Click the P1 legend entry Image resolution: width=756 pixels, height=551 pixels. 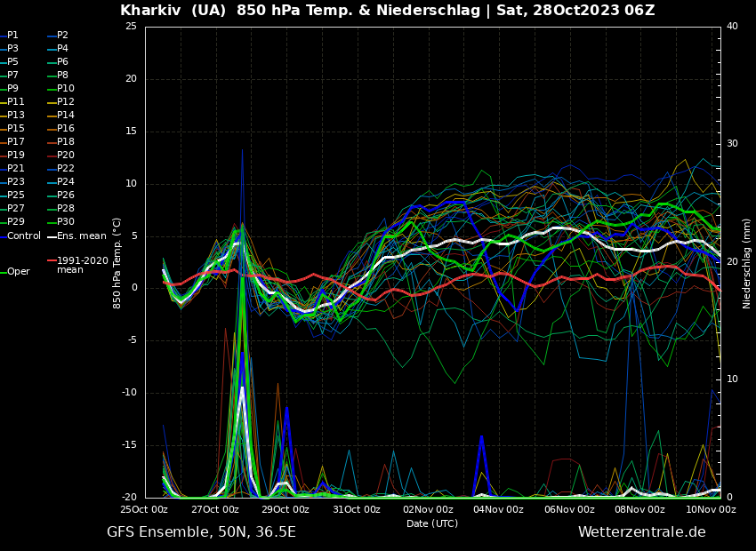(12, 36)
